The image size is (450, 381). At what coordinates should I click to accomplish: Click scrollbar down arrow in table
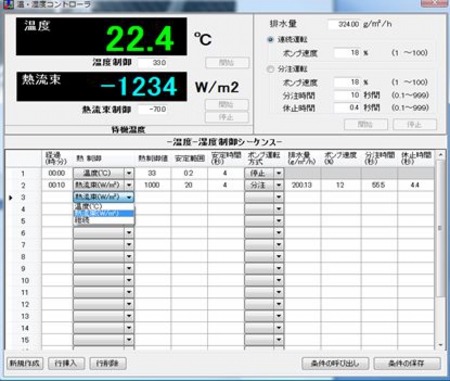coord(440,345)
